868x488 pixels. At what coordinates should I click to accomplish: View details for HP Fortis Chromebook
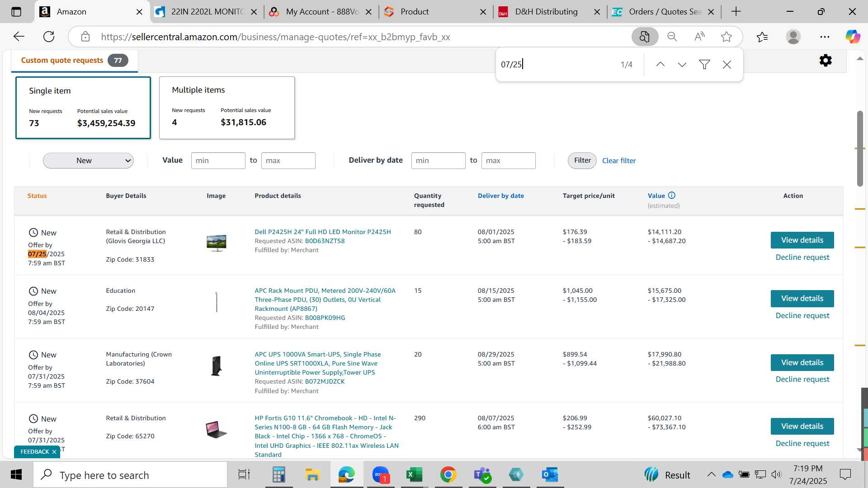(x=802, y=426)
